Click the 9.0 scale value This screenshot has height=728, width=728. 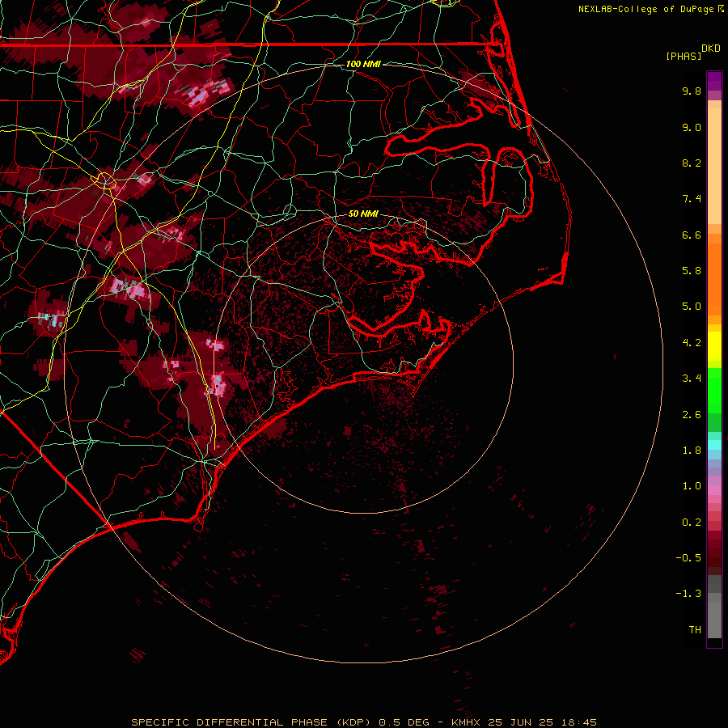pos(692,128)
